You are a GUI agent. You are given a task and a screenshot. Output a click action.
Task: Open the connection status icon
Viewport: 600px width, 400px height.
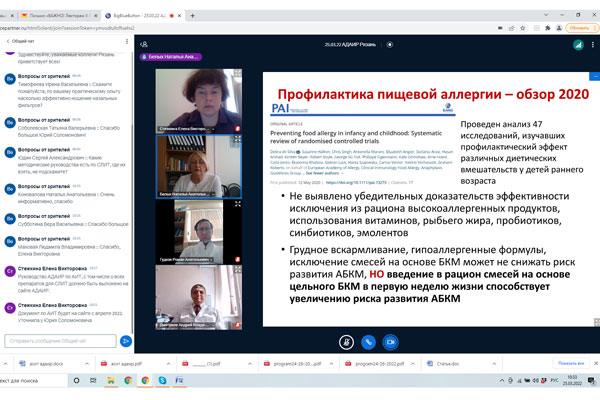578,45
